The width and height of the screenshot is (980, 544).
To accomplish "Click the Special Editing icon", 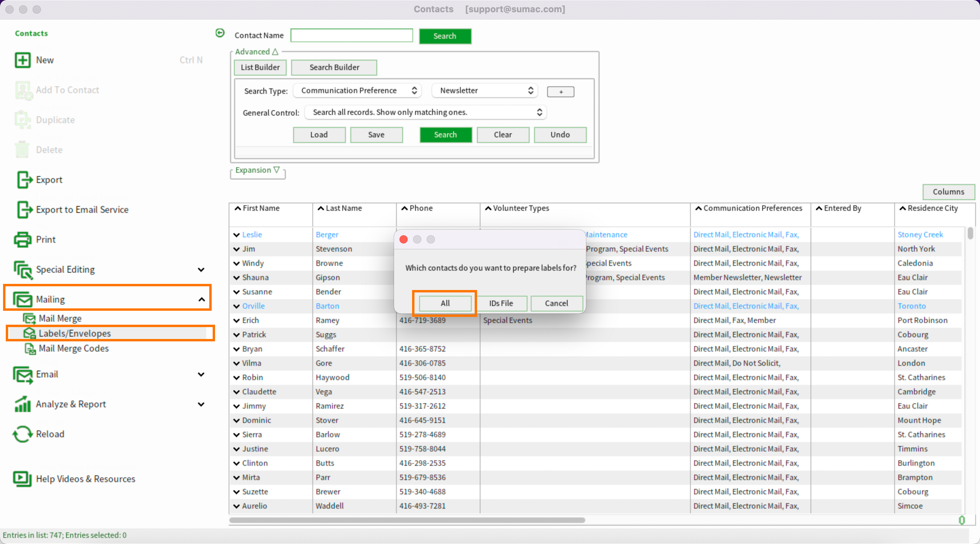I will pos(23,270).
